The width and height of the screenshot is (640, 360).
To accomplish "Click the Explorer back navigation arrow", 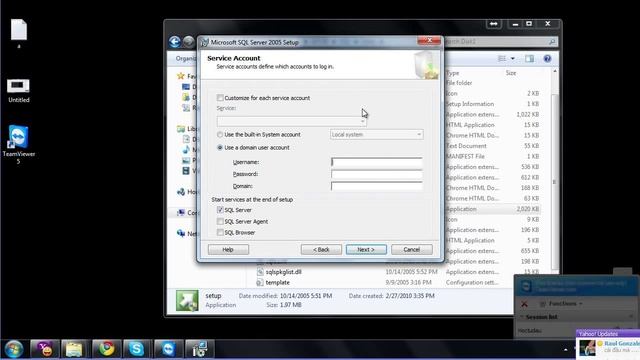I will point(175,42).
